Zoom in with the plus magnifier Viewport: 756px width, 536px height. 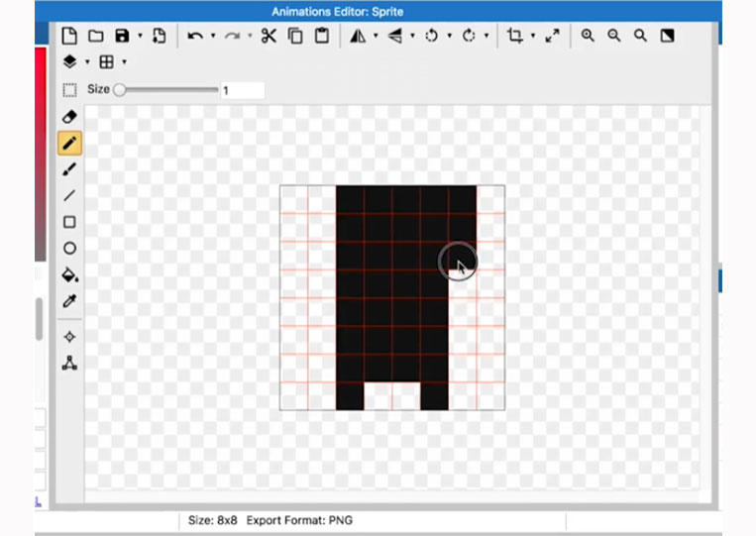coord(588,36)
